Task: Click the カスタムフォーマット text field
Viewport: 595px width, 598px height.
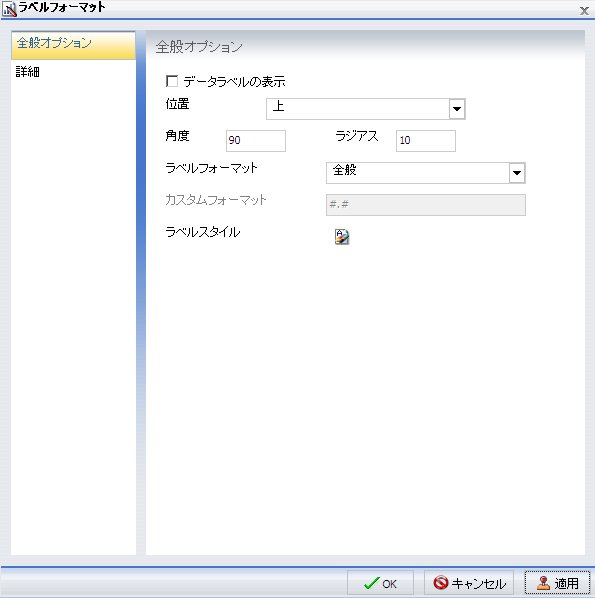Action: 426,205
